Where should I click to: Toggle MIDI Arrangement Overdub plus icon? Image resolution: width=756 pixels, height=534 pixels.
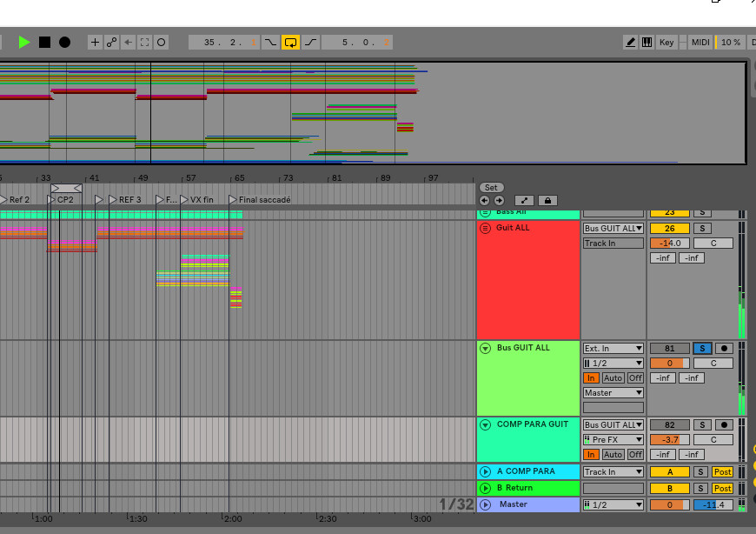tap(95, 43)
